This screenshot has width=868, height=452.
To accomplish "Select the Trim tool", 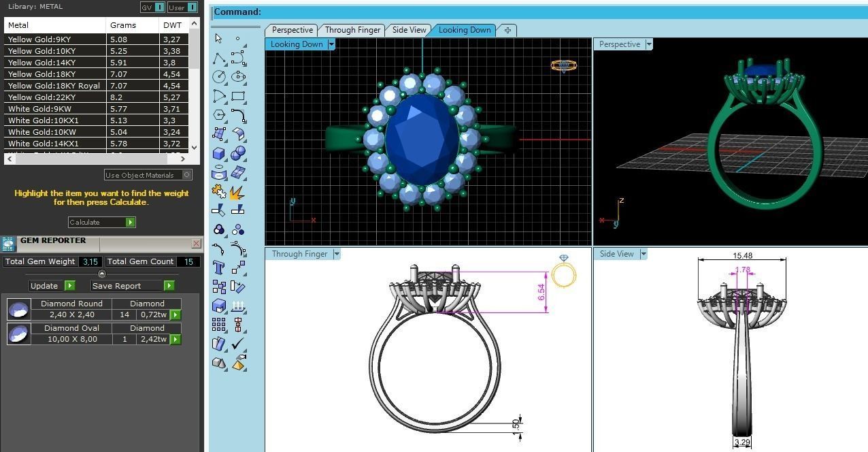I will 218,211.
